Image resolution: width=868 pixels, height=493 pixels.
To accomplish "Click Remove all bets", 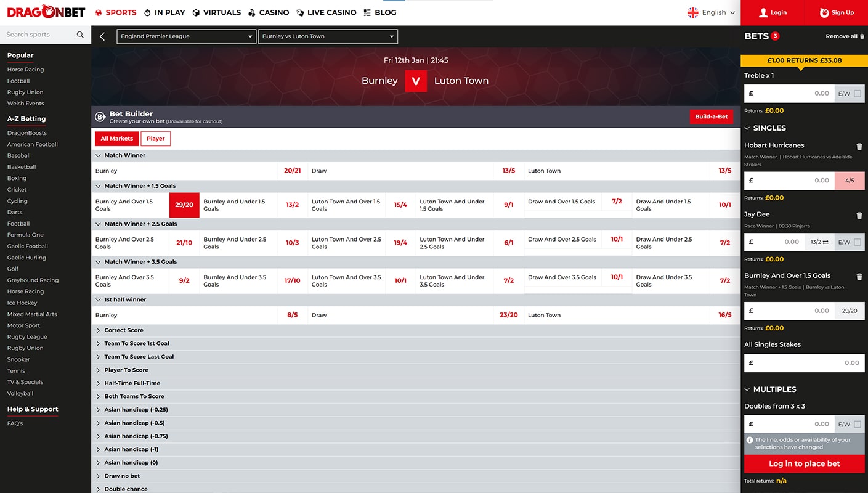I will (x=845, y=36).
